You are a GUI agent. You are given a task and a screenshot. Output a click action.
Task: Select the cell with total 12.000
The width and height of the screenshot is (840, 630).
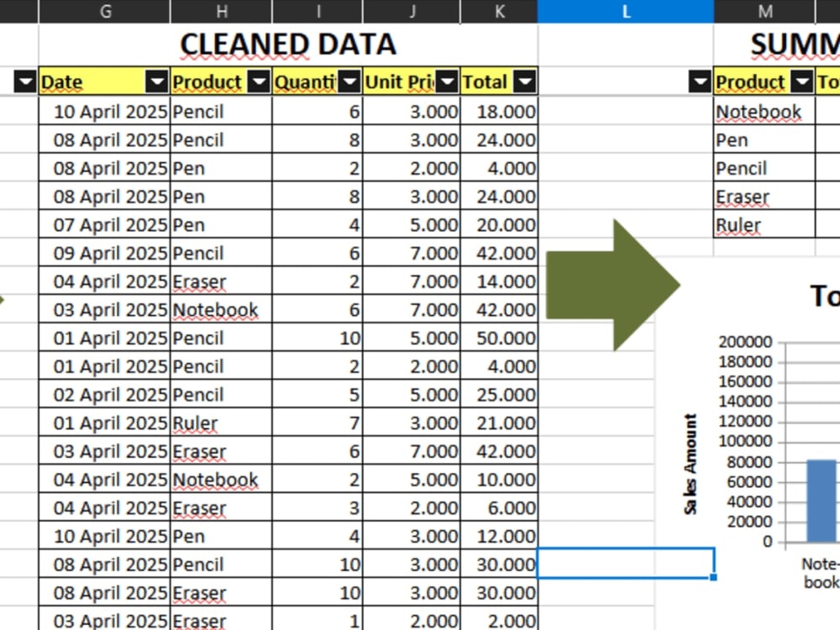point(499,536)
